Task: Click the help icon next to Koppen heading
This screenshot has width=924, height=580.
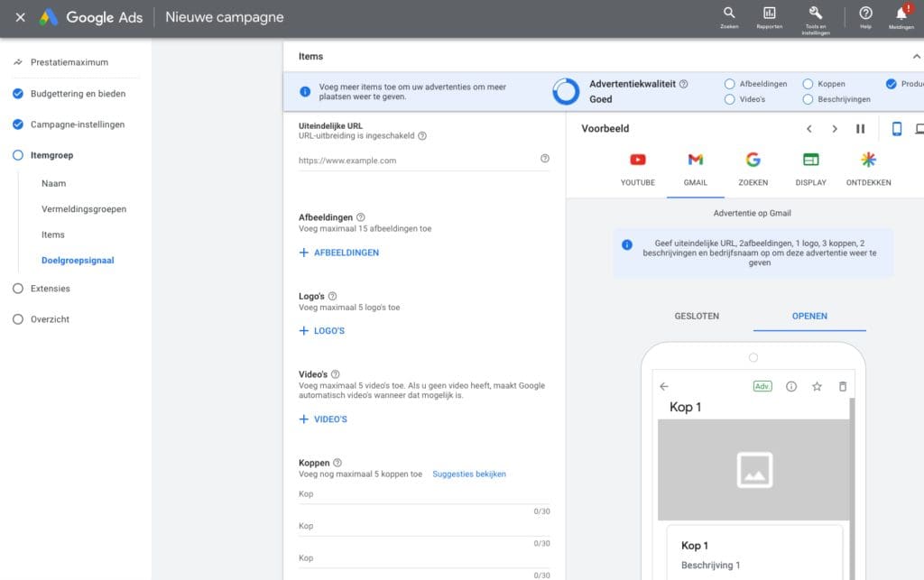Action: pyautogui.click(x=337, y=463)
